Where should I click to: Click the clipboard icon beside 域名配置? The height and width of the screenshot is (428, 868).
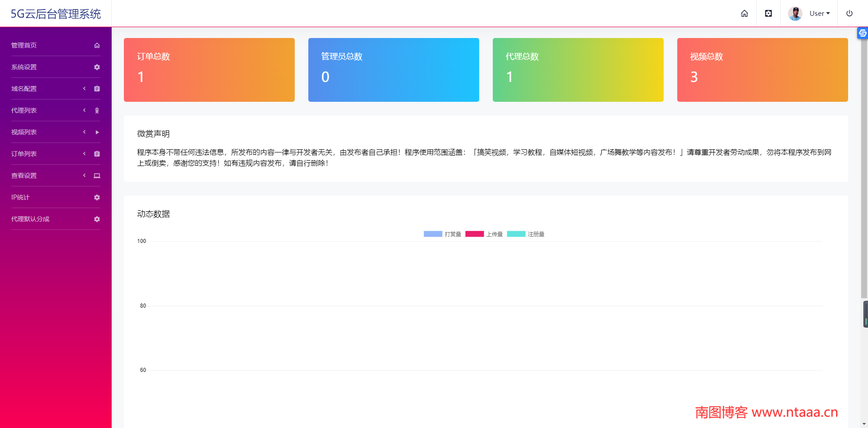[x=97, y=89]
